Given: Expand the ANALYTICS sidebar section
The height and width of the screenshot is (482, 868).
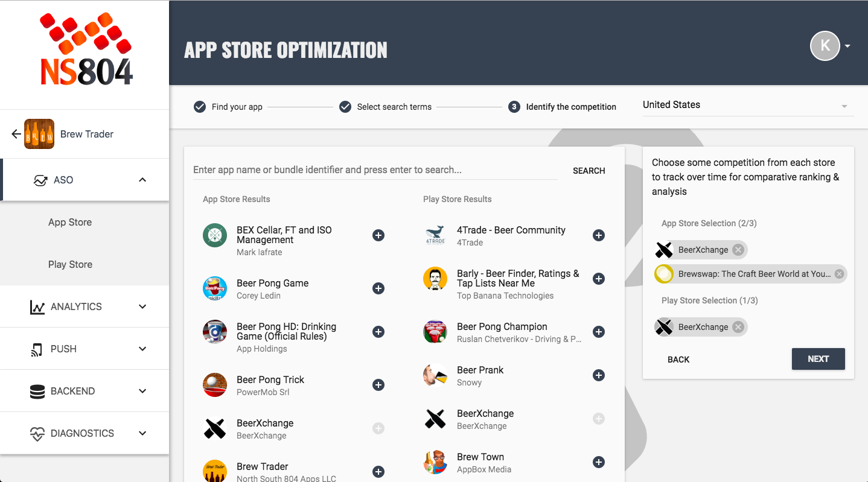Looking at the screenshot, I should pyautogui.click(x=142, y=306).
